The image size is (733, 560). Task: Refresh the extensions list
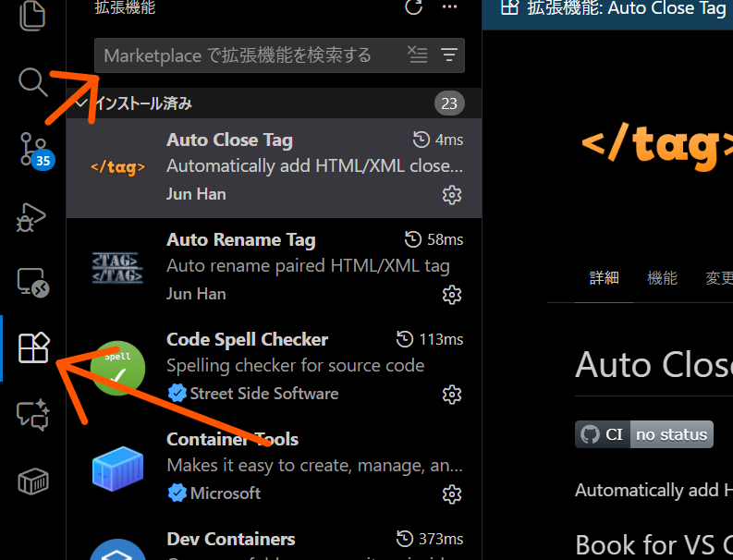(413, 7)
